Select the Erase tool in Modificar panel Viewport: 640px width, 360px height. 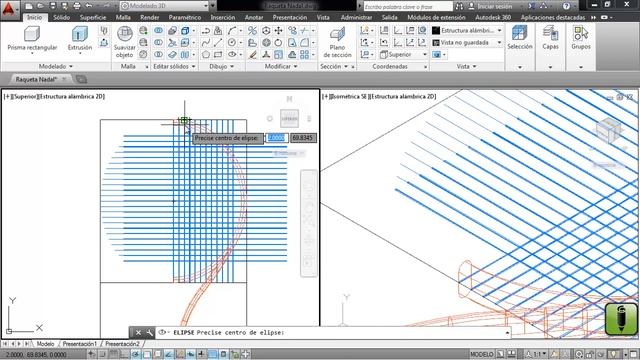coord(253,54)
